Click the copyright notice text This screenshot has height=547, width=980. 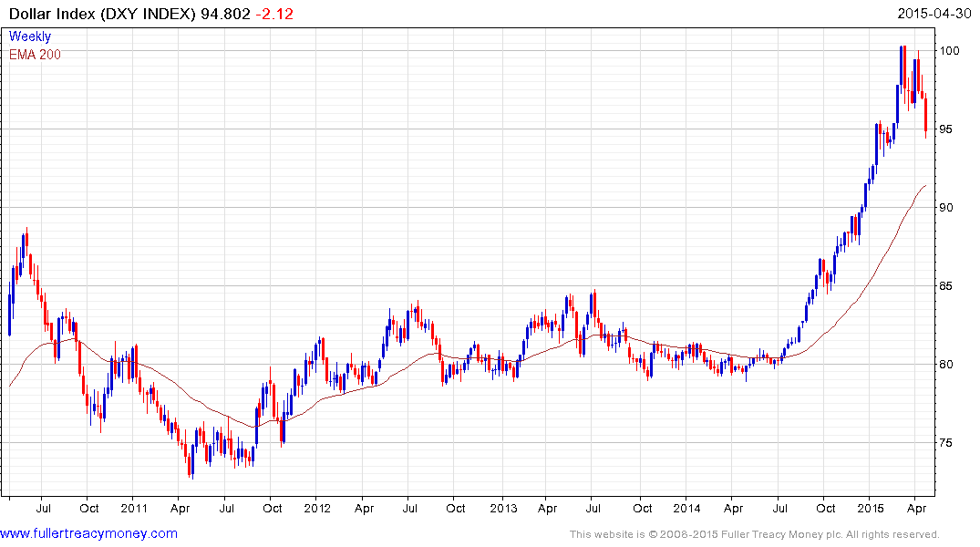(x=755, y=534)
